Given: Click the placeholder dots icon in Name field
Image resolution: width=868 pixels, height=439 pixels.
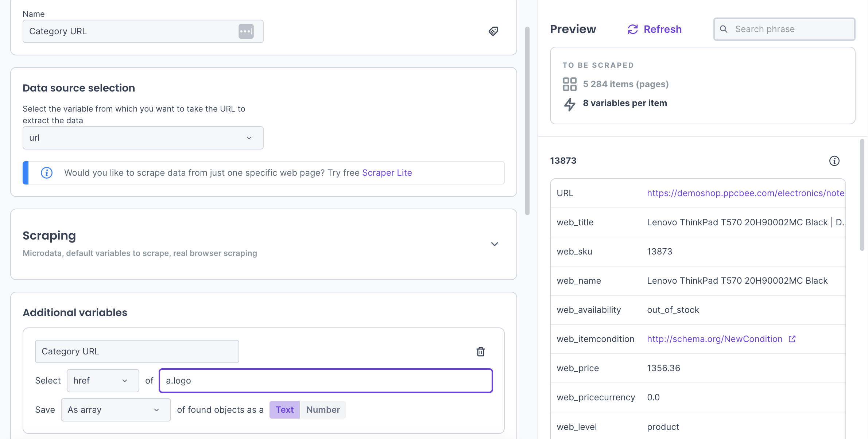Looking at the screenshot, I should 246,31.
